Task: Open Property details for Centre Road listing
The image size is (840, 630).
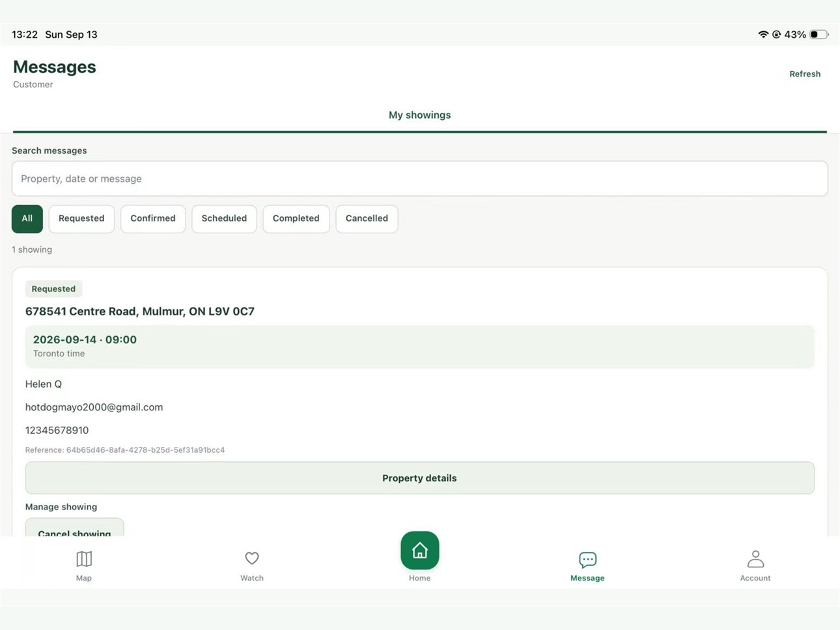Action: coord(420,478)
